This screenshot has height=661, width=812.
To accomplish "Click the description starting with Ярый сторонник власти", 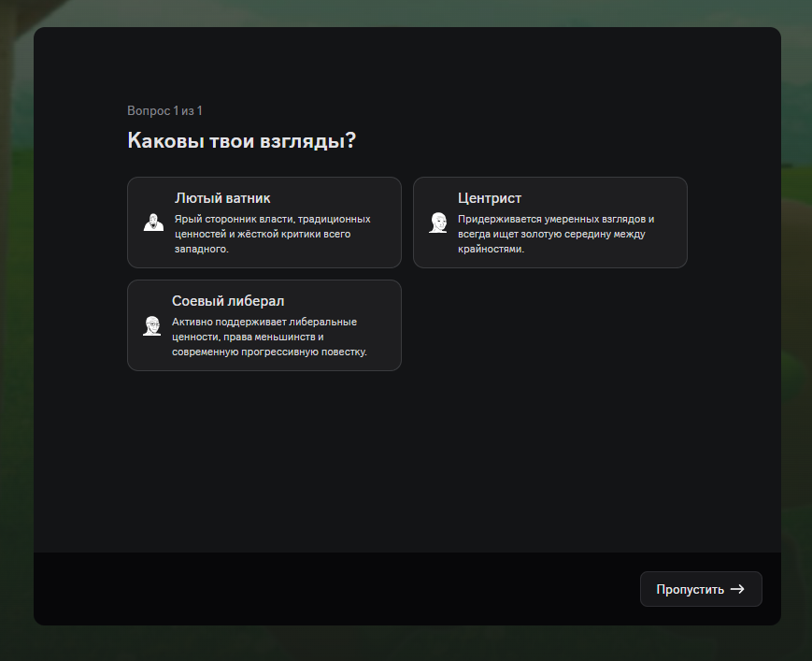I will click(273, 234).
